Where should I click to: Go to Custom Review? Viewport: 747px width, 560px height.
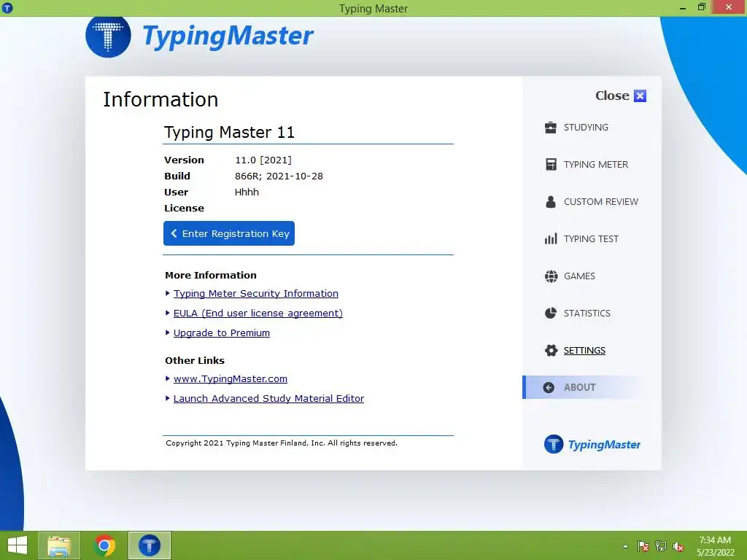[x=601, y=201]
